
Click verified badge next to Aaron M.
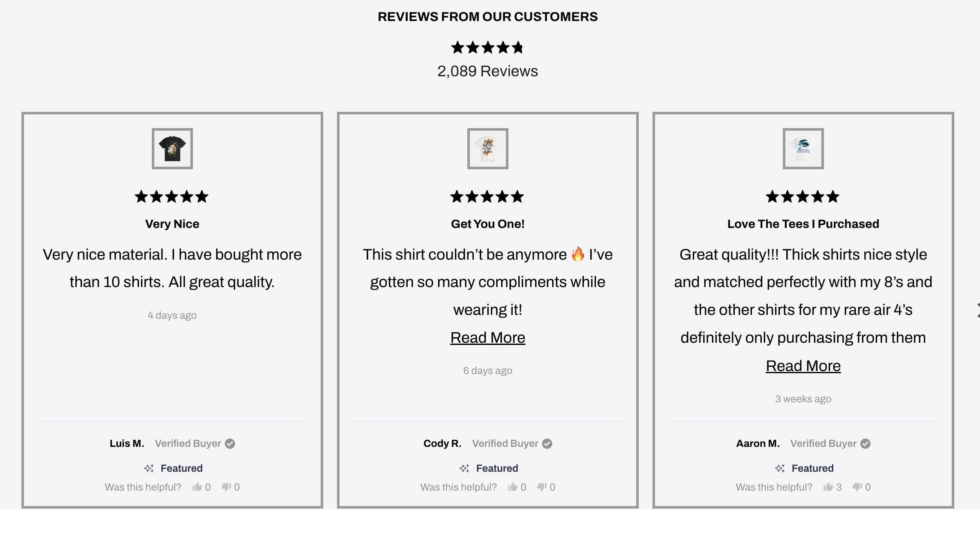pos(866,443)
